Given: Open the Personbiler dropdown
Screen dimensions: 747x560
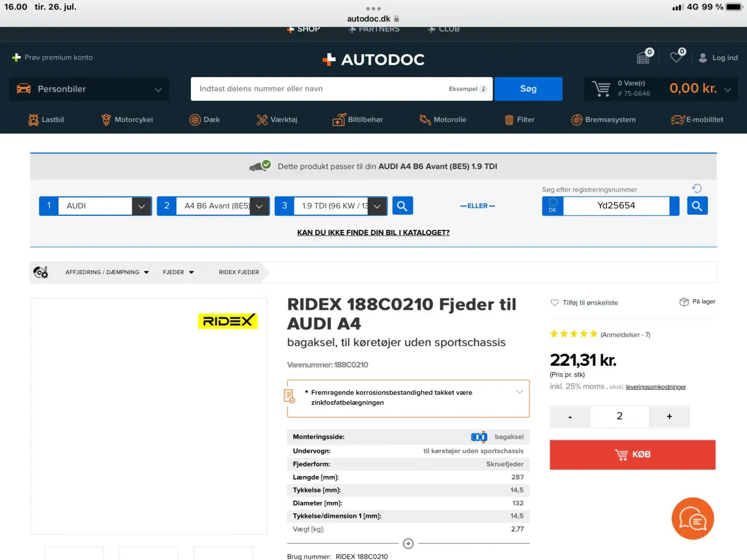Looking at the screenshot, I should [89, 89].
